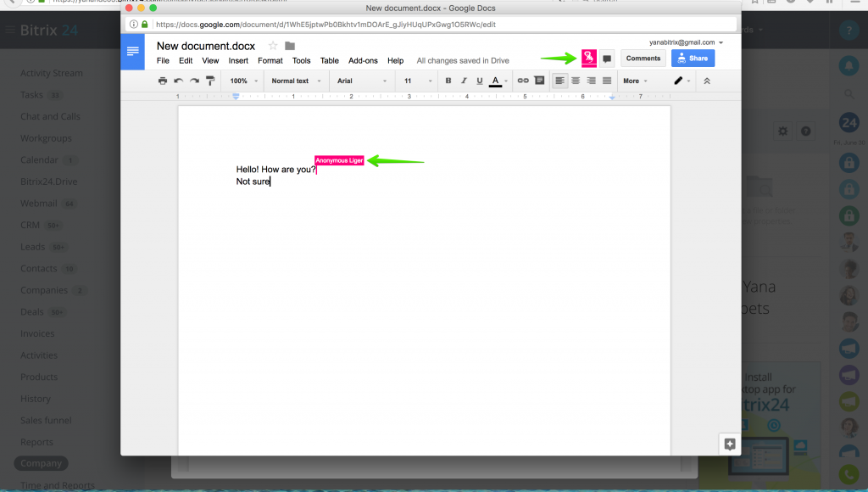
Task: Open Bitrix24.Drive in sidebar
Action: coord(48,182)
